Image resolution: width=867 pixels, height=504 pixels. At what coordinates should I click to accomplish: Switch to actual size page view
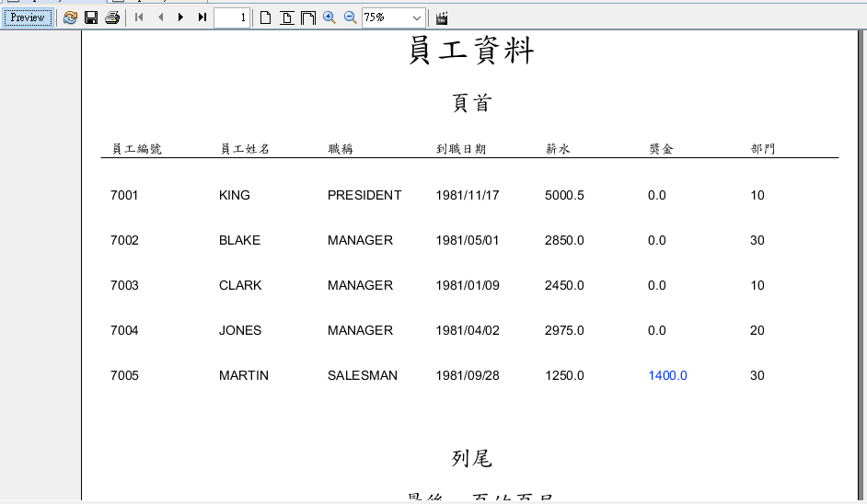(x=265, y=17)
